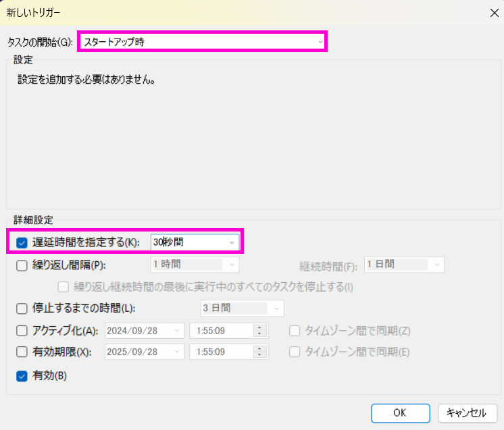504x430 pixels.
Task: Open the 30秒間 delay time dropdown
Action: [195, 242]
